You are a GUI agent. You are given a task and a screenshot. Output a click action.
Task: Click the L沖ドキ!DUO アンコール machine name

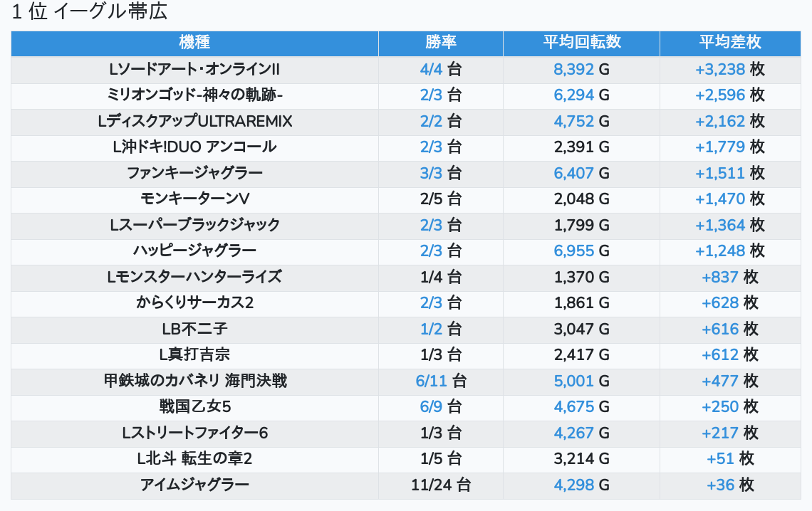[194, 147]
